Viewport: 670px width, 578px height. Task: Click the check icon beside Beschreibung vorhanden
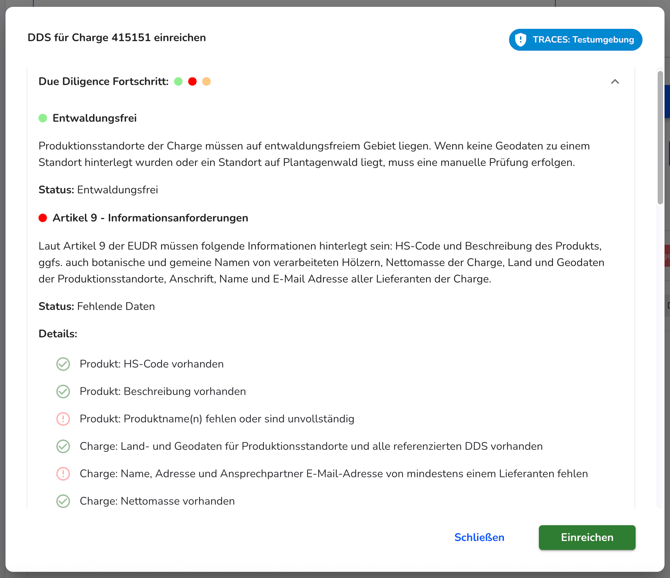[63, 391]
